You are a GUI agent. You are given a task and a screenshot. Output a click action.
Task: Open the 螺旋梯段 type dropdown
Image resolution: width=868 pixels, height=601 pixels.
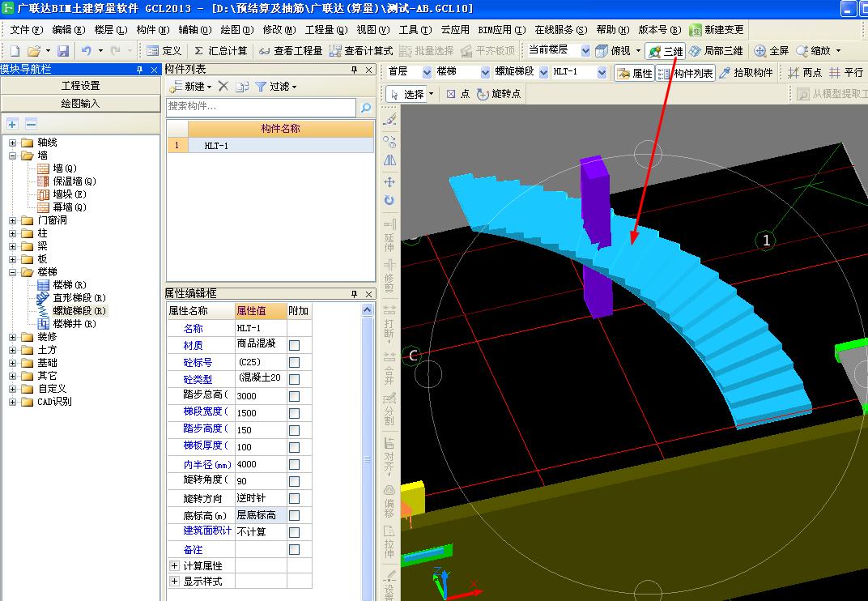[x=543, y=73]
